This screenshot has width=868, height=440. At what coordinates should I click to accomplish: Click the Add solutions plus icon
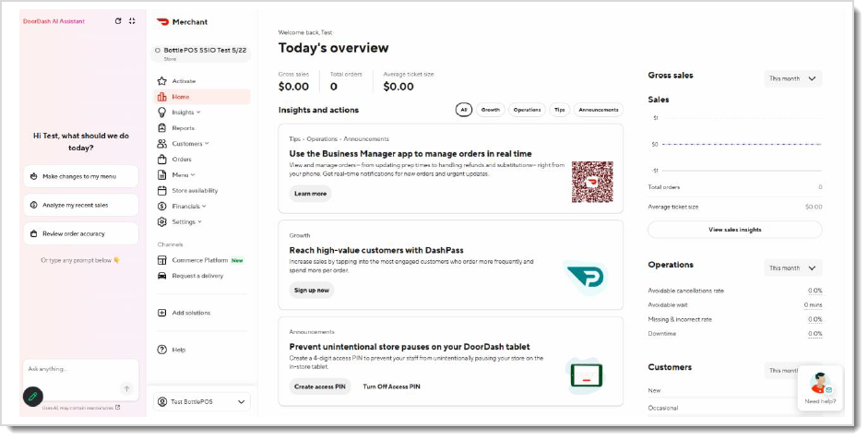point(161,313)
